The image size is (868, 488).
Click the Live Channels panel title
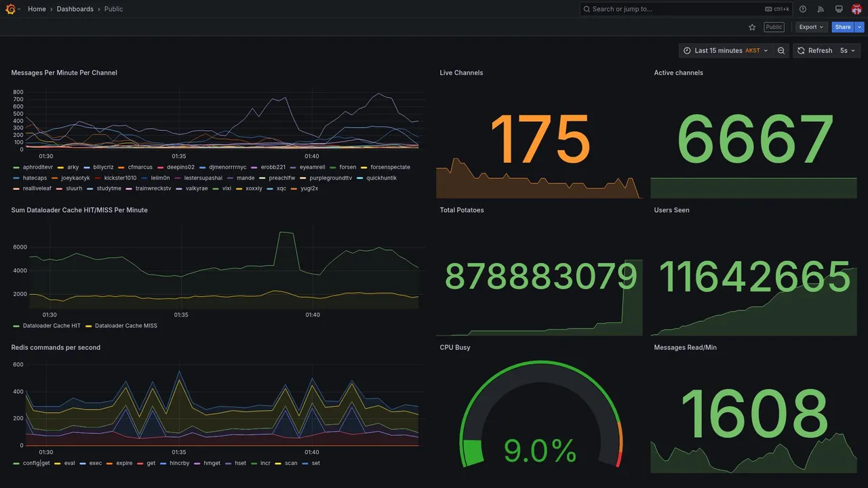point(461,73)
